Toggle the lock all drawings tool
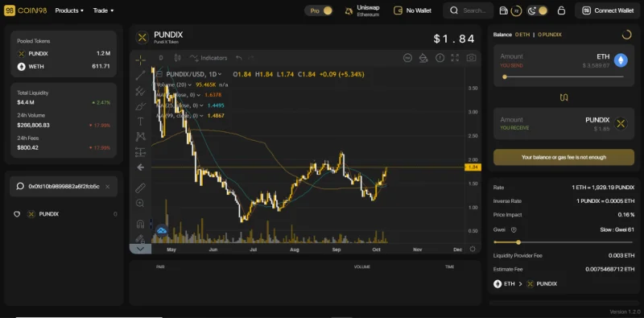Viewport: 644px width, 318px height. (140, 238)
